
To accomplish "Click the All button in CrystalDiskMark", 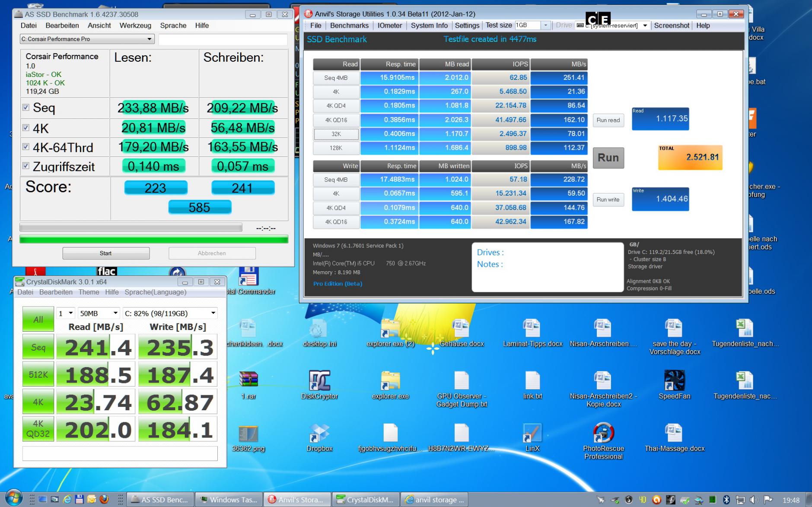I will coord(38,320).
